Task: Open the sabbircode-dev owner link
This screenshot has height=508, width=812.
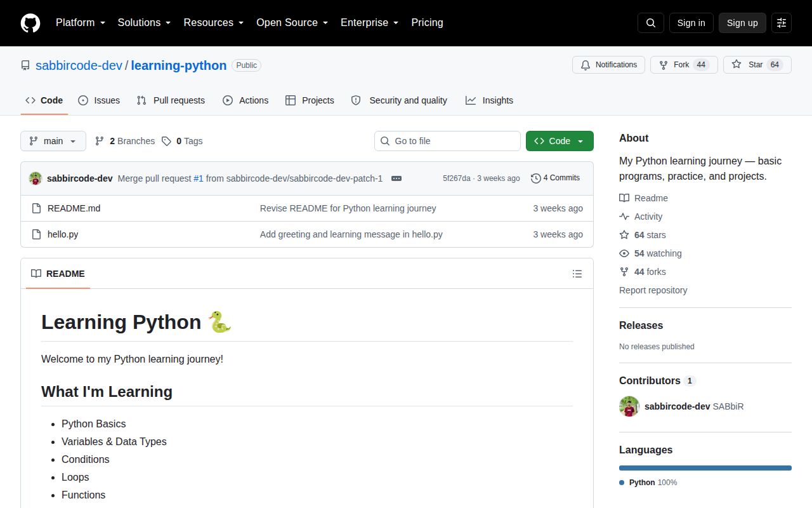Action: click(x=79, y=65)
